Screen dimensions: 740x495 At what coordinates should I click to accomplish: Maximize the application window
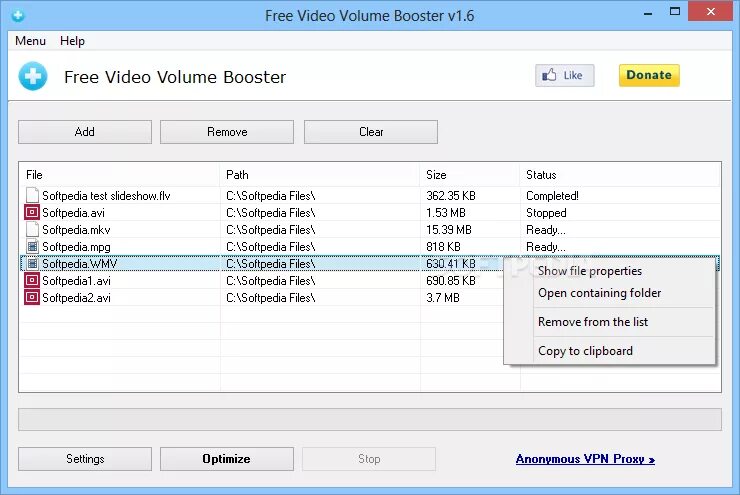pos(675,11)
